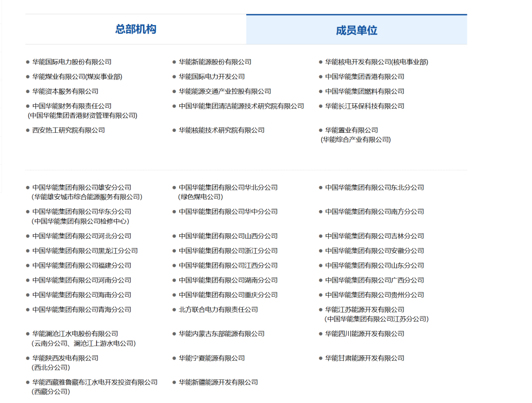Click 西安热工研究院有限公司

(x=68, y=130)
